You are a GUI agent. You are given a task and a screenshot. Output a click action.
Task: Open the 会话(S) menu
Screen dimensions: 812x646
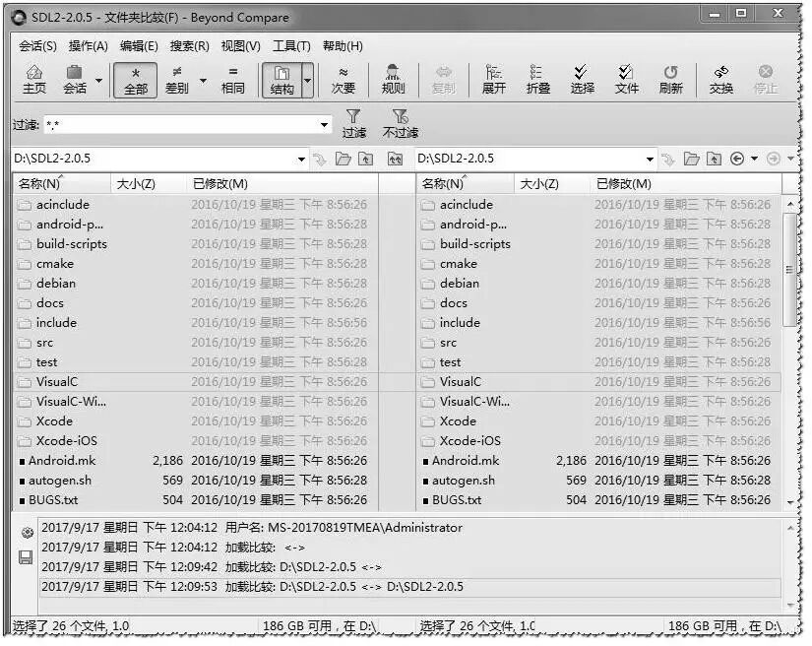37,46
